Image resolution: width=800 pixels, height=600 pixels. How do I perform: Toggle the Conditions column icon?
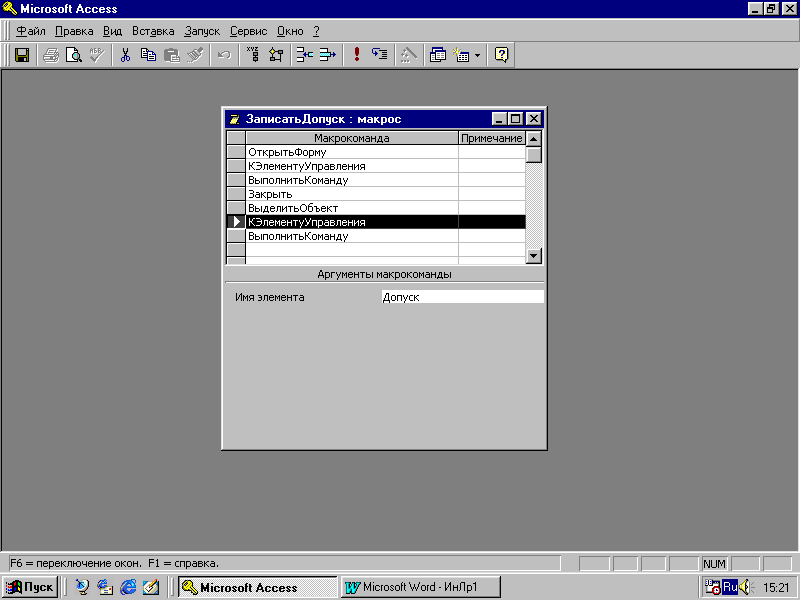(x=276, y=55)
